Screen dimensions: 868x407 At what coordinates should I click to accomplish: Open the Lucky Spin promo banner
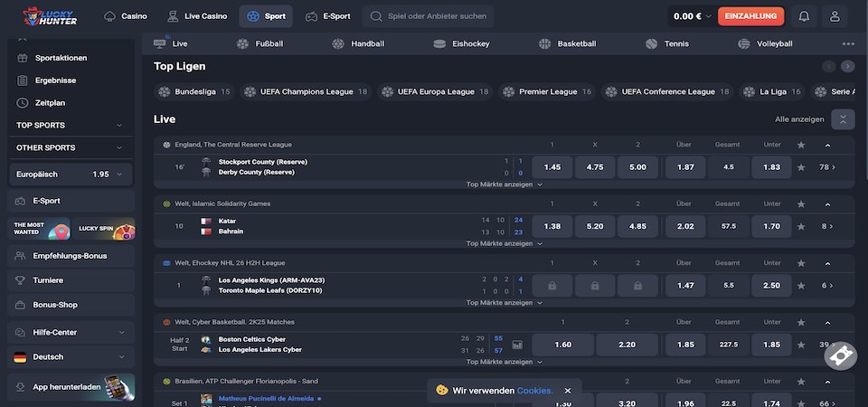click(x=104, y=229)
